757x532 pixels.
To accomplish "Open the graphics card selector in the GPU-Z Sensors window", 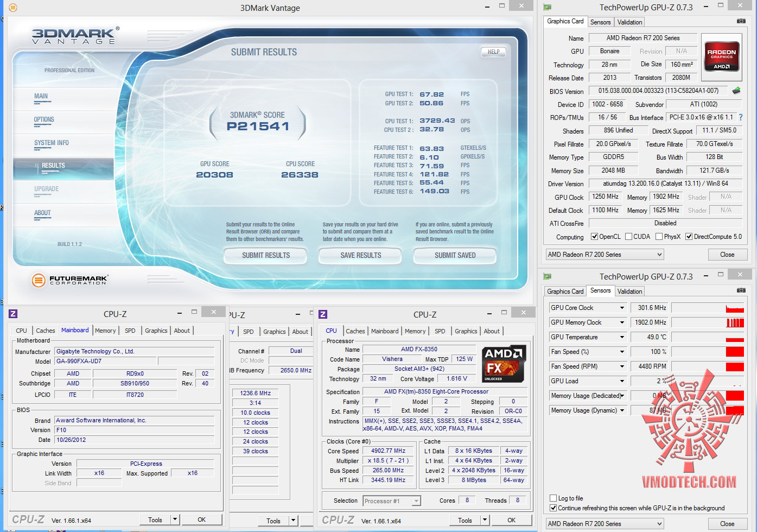I will 605,524.
